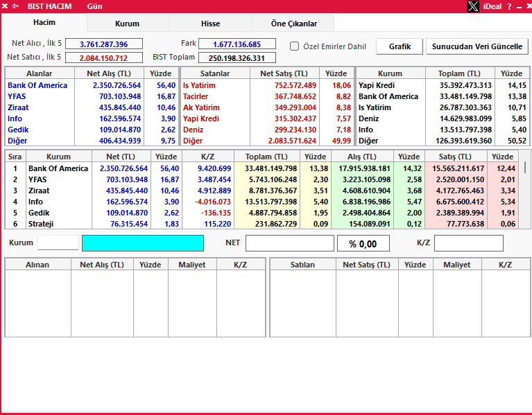Click row 3 Ziraat in ranking table
The width and height of the screenshot is (532, 415).
(261, 191)
